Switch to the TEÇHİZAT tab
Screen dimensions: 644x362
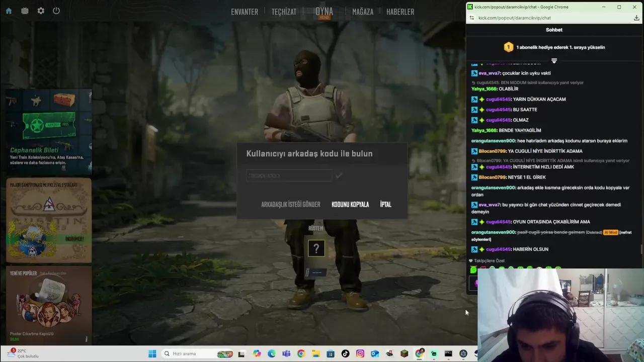(284, 12)
